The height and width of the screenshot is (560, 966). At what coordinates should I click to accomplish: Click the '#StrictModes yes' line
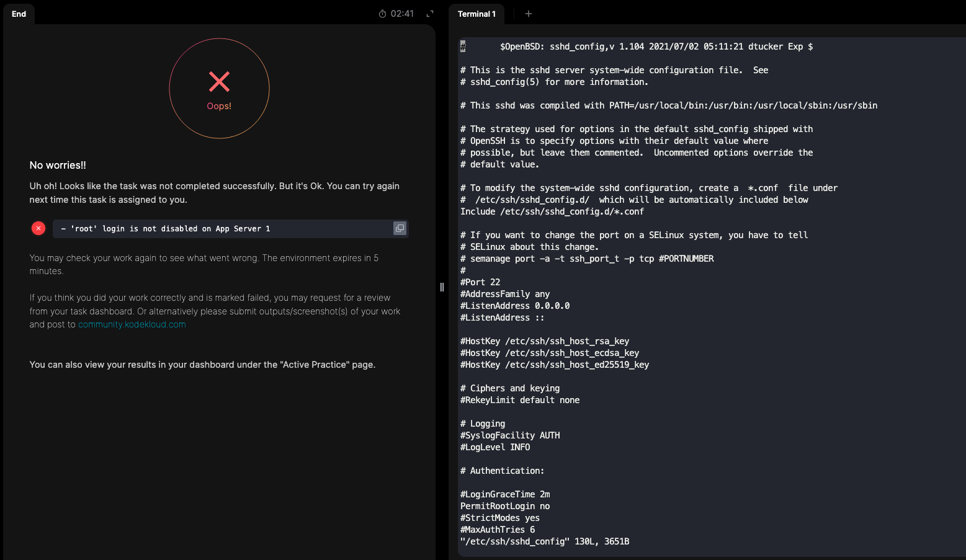coord(500,518)
